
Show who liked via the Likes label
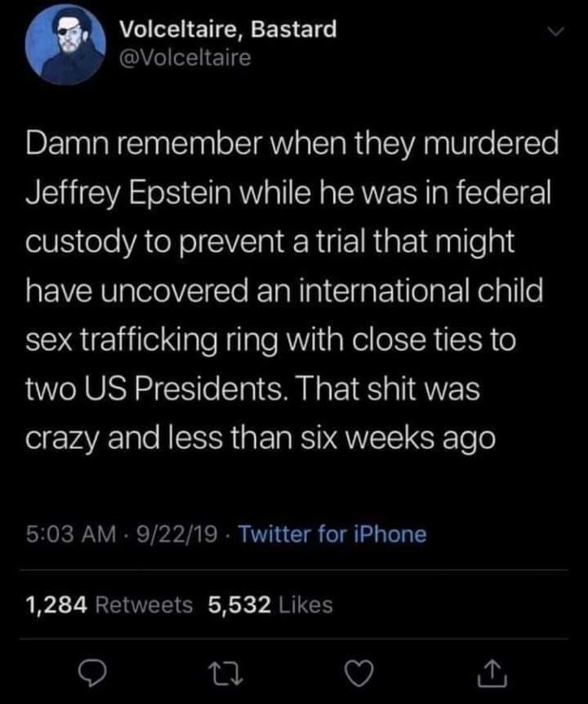click(x=308, y=605)
